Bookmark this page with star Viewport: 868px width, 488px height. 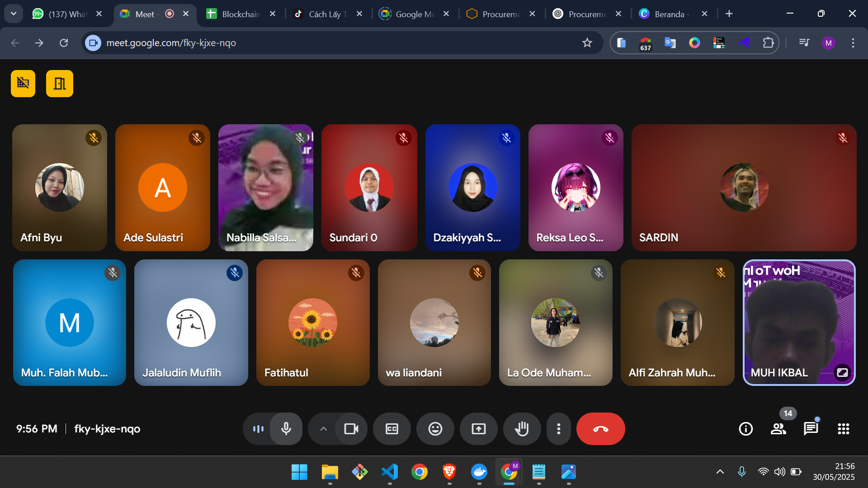(587, 43)
